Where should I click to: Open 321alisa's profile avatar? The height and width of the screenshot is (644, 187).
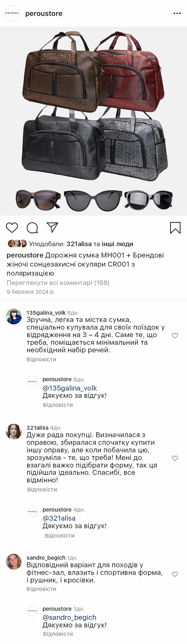14,431
